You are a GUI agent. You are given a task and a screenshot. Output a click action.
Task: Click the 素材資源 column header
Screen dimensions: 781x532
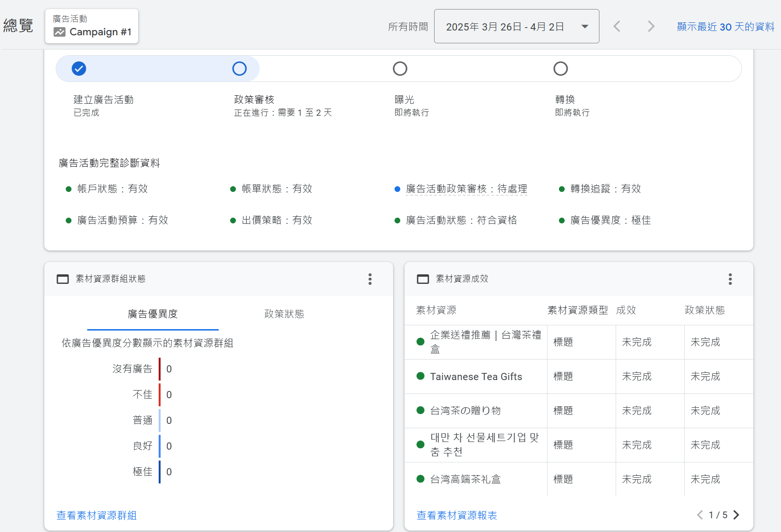(436, 311)
